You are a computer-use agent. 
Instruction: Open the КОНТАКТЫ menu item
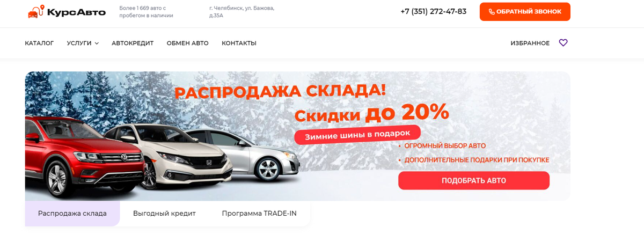tap(239, 43)
